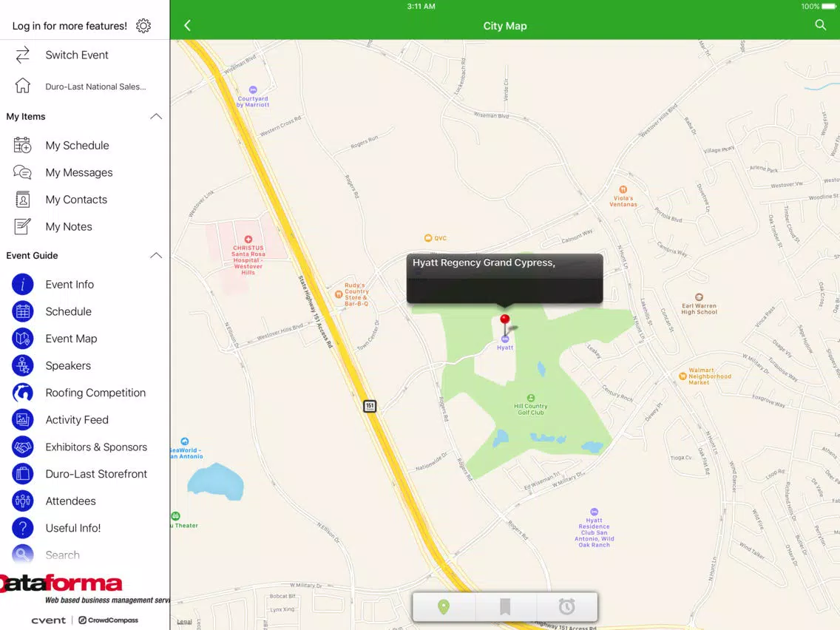Tap the Event Map icon
The height and width of the screenshot is (630, 840).
(x=22, y=339)
